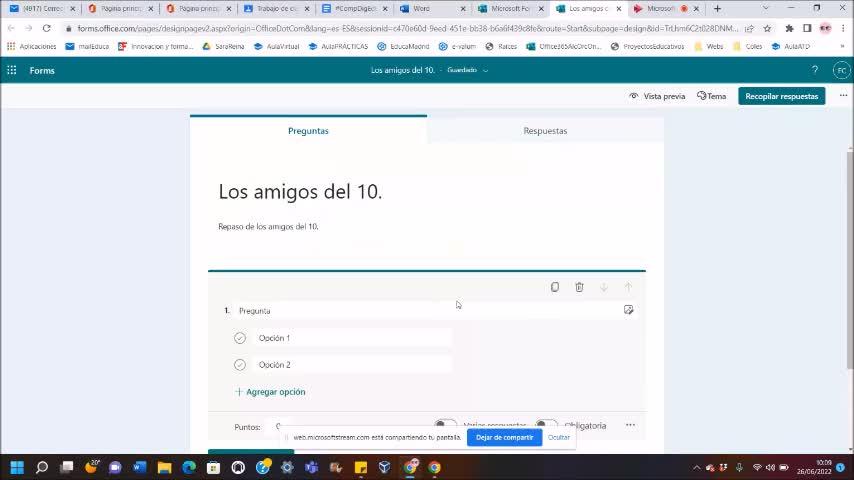
Task: Open the taskbar clock and date
Action: click(814, 467)
